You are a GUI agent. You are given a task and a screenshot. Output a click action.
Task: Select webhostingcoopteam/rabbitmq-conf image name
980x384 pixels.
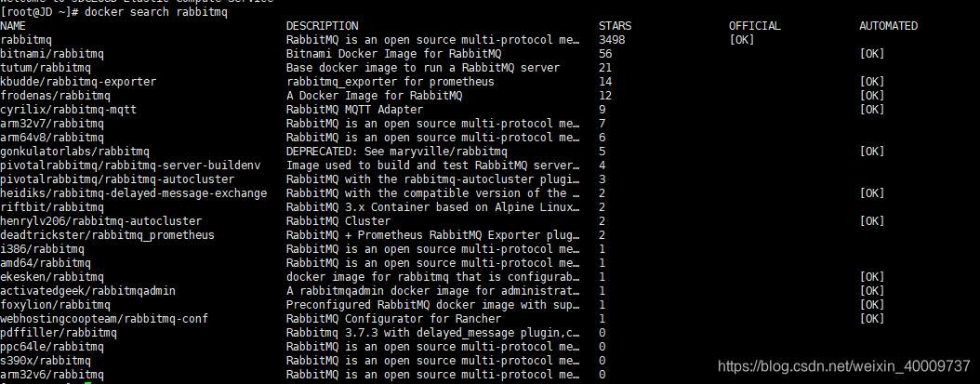point(104,318)
